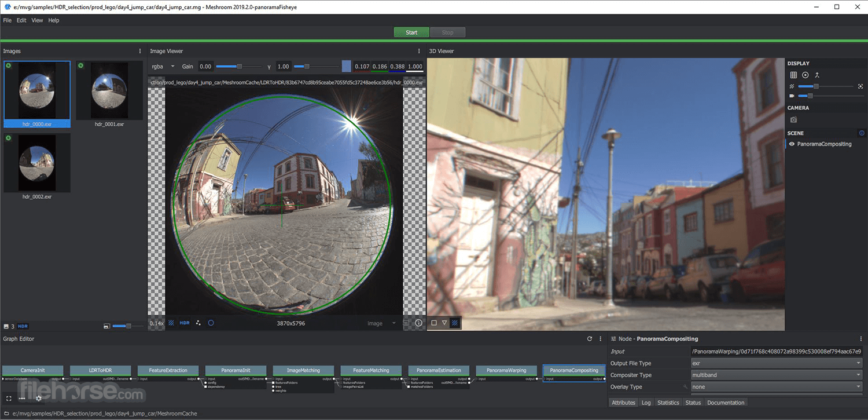Show image metadata info icon in viewer
The width and height of the screenshot is (868, 420).
[418, 323]
